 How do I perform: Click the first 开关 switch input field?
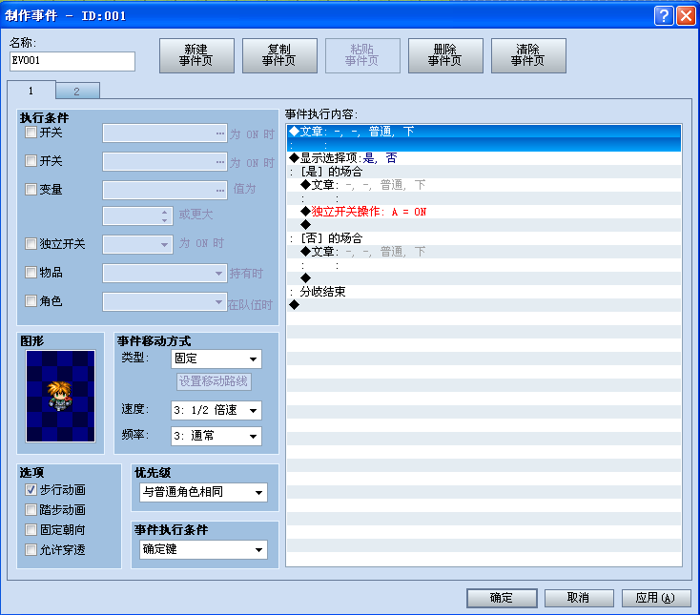point(165,133)
